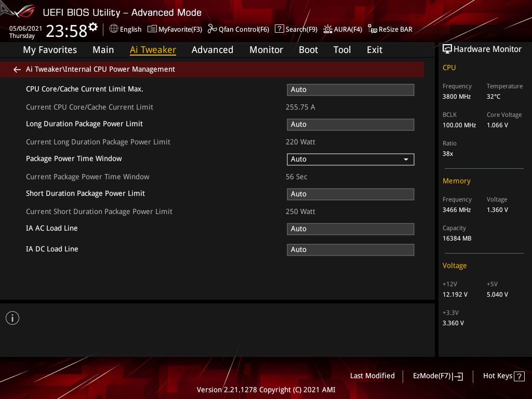Screen dimensions: 532x399
Task: Click Qfan Control(F6) label
Action: point(244,29)
